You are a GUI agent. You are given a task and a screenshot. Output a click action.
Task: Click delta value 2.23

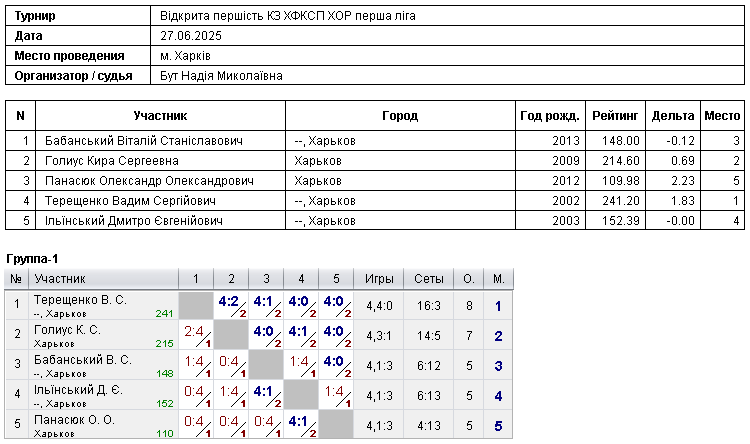click(683, 181)
